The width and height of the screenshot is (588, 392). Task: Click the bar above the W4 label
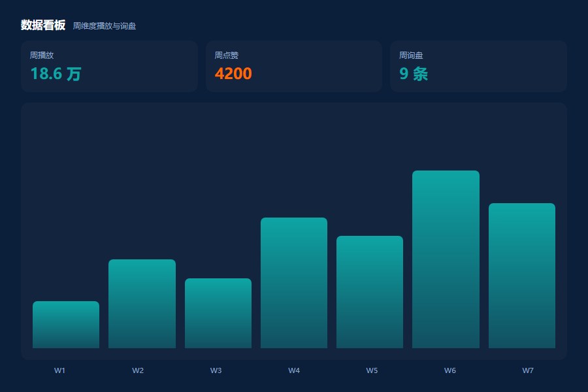[x=294, y=283]
